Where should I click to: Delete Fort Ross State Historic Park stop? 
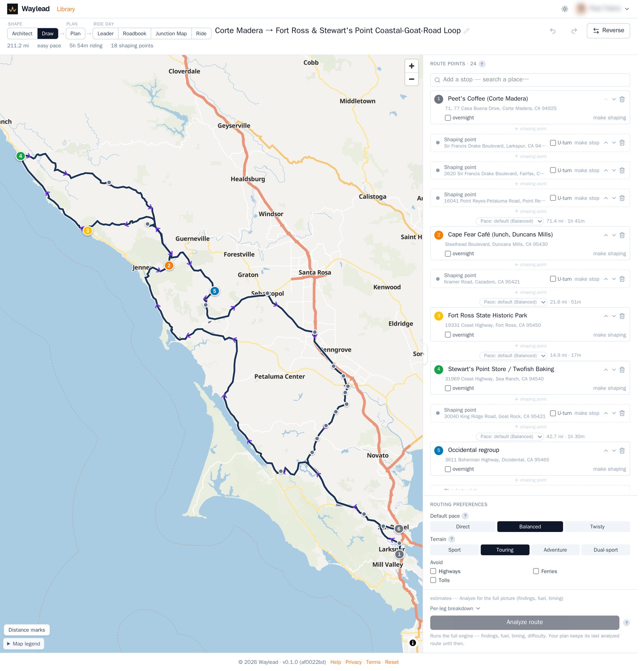coord(622,316)
